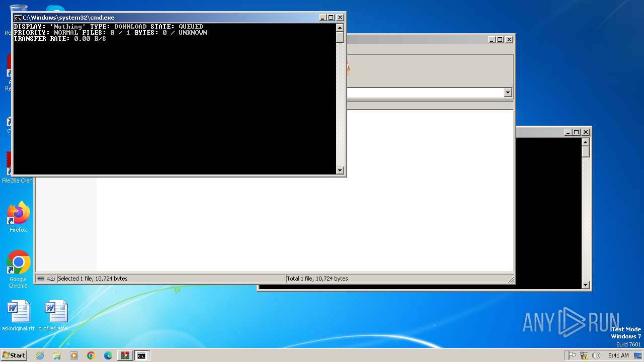Click scroll up arrow in front cmd window
644x362 pixels.
pos(340,27)
